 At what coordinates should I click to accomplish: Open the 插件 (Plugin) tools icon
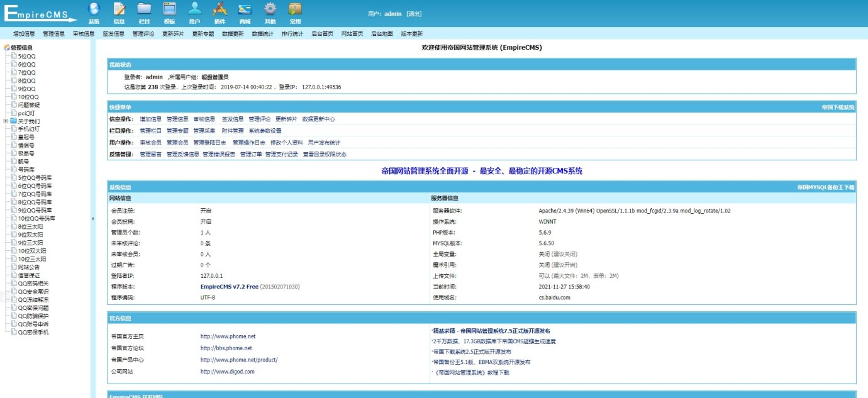click(x=220, y=9)
